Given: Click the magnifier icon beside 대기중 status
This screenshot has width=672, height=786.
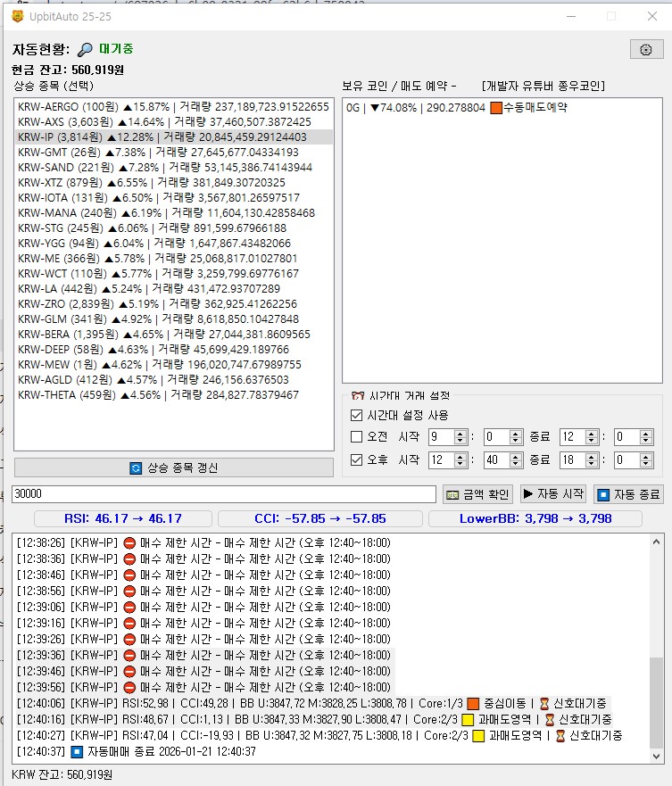Looking at the screenshot, I should pyautogui.click(x=85, y=50).
